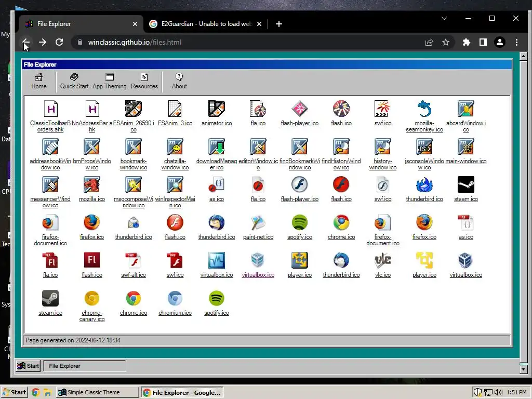532x399 pixels.
Task: Open Resources in the toolbar
Action: 144,81
